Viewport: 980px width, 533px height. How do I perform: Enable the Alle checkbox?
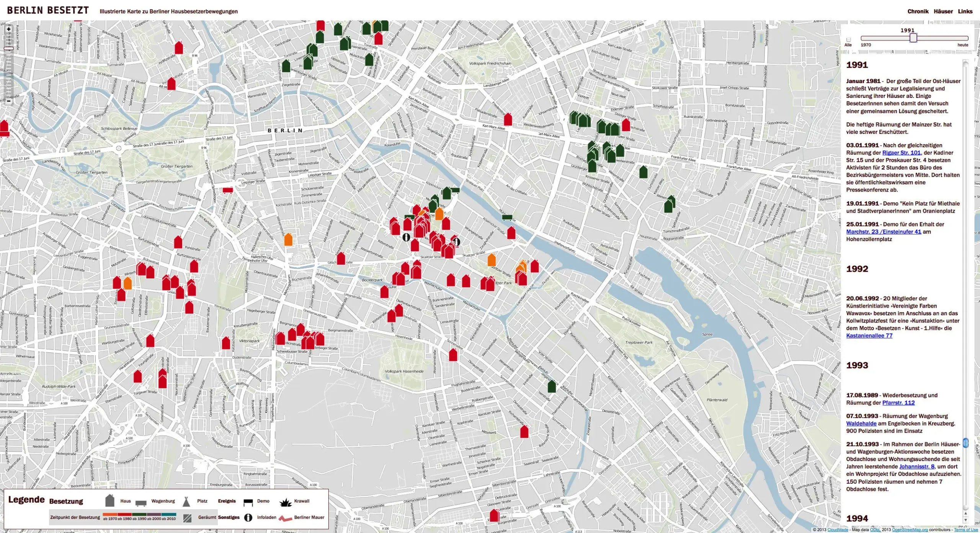coord(848,39)
